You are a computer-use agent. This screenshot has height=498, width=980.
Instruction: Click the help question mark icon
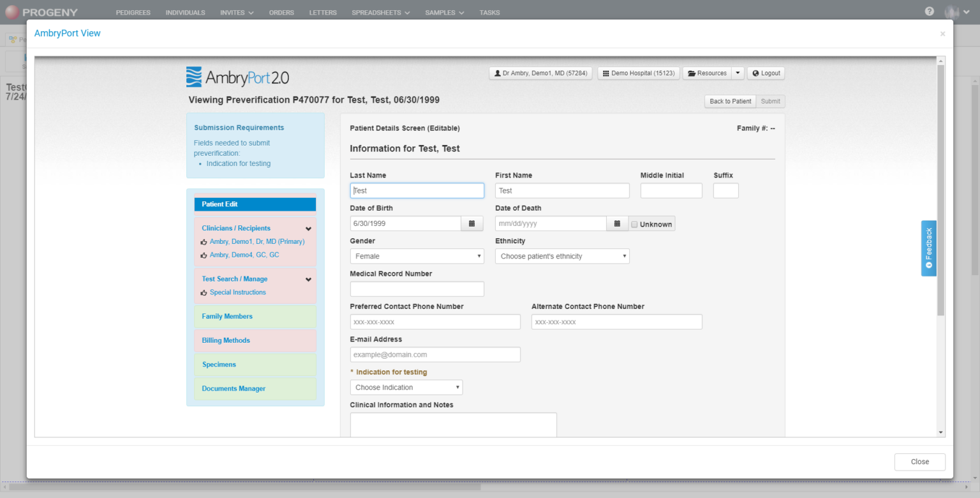tap(930, 11)
